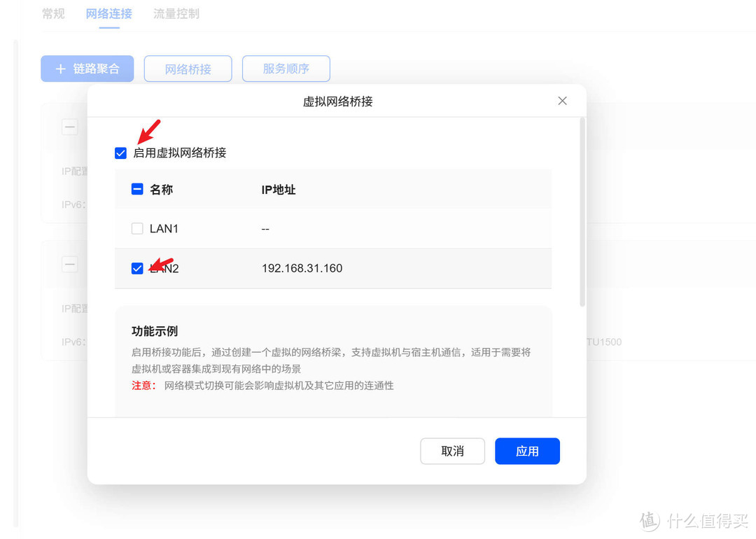The height and width of the screenshot is (539, 756).
Task: Check the LAN1 checkbox
Action: [136, 228]
